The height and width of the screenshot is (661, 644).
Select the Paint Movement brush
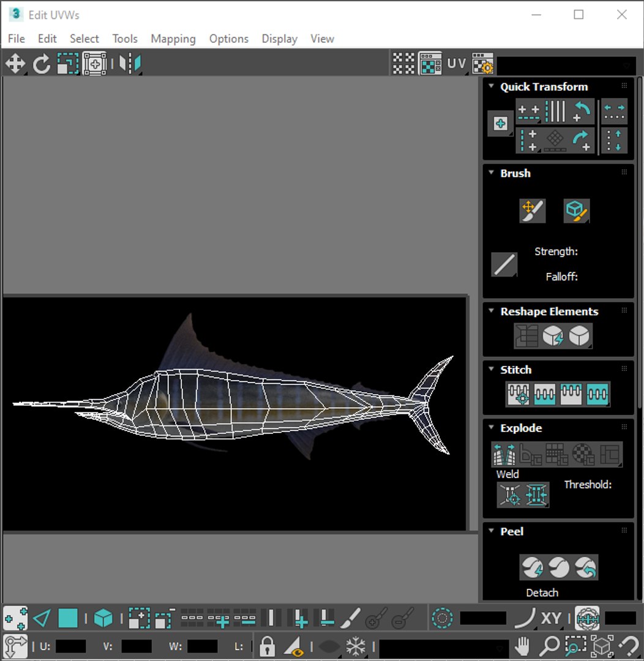[532, 211]
